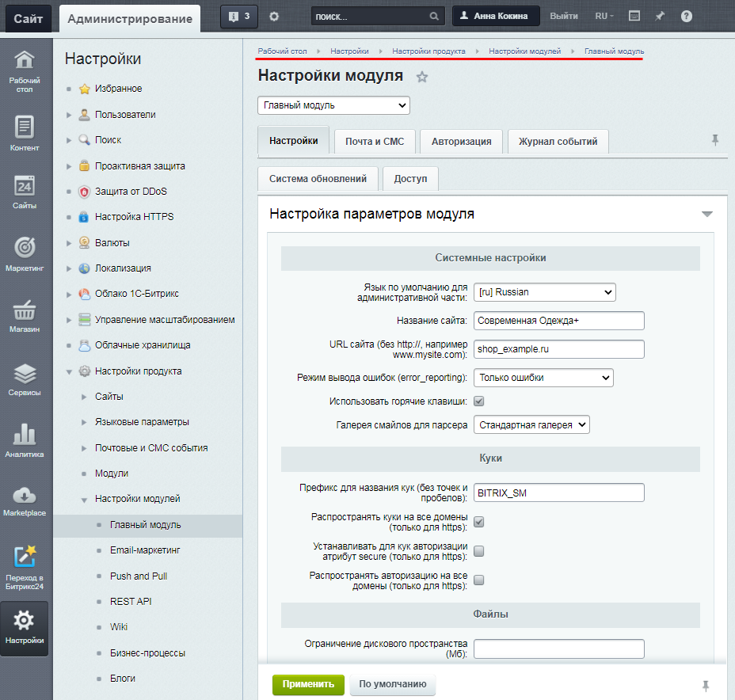
Task: Click the search magnifier icon
Action: (434, 17)
